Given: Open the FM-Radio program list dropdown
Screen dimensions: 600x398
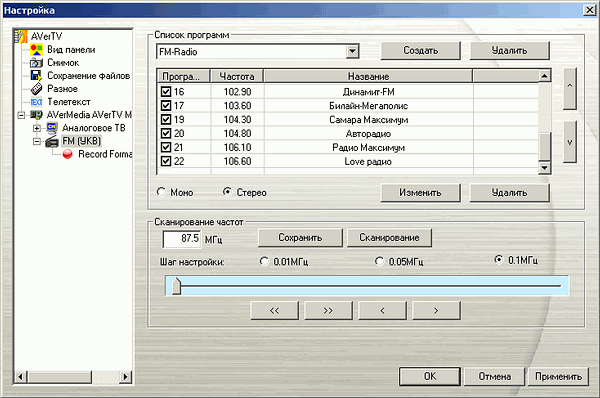Looking at the screenshot, I should coord(352,51).
